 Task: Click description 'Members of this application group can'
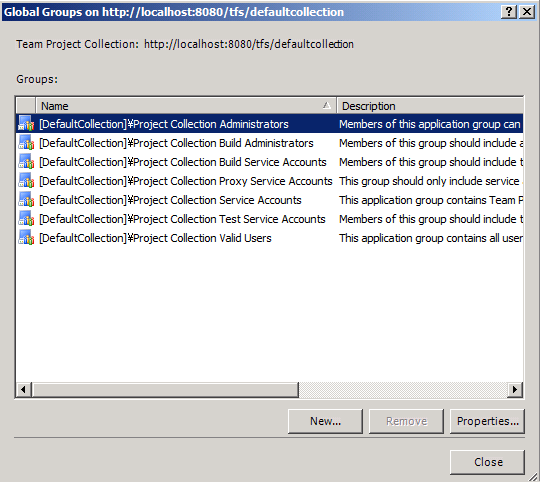[x=430, y=124]
